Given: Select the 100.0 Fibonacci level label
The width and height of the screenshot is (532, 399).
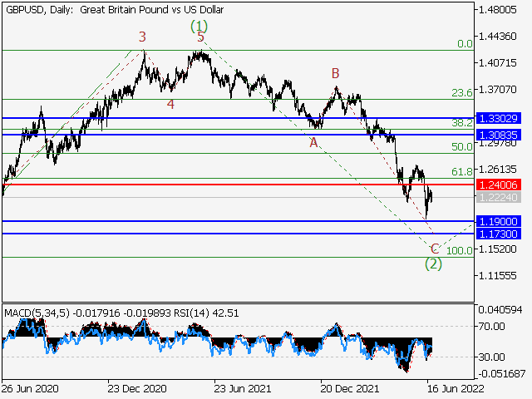Looking at the screenshot, I should pos(460,250).
